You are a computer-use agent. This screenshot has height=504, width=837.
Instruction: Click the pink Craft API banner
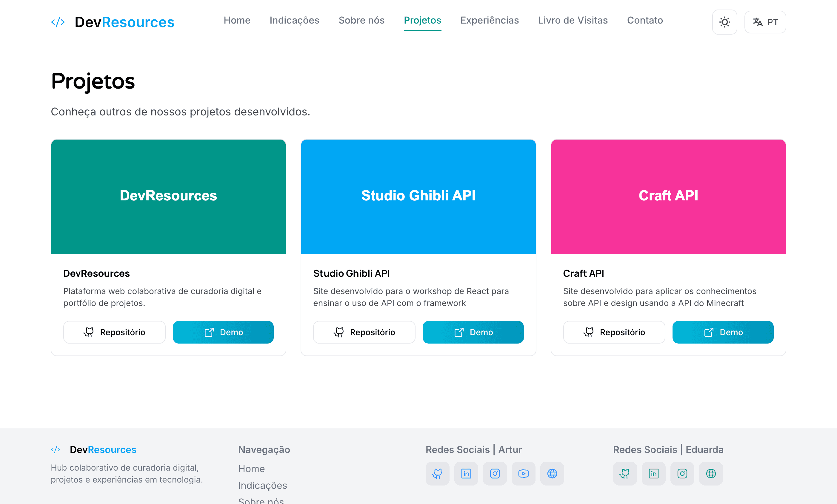[x=668, y=197]
